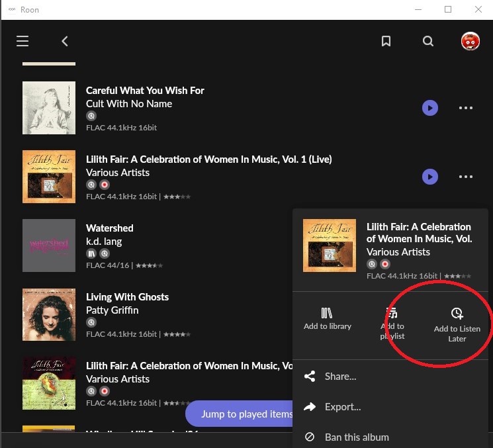Viewport: 493px width, 448px height.
Task: Click star rating on Watershed row
Action: pyautogui.click(x=150, y=265)
